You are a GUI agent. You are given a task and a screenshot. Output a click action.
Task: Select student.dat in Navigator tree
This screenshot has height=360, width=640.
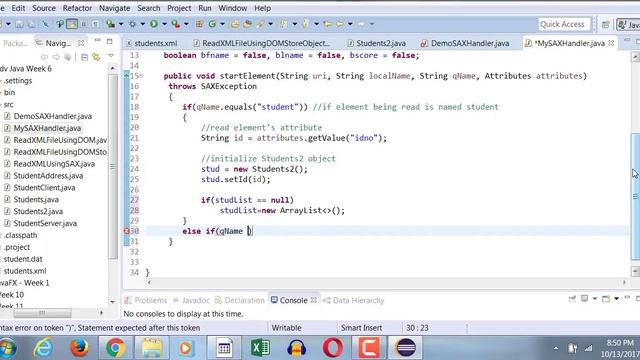(23, 259)
